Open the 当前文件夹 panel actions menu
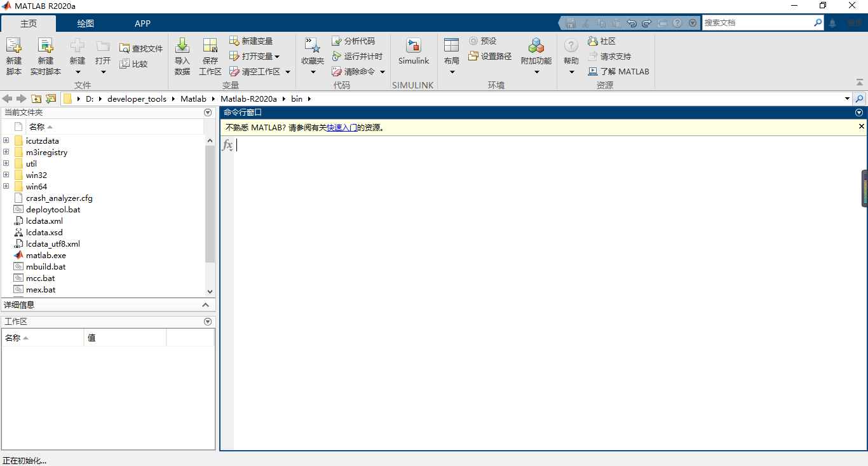The width and height of the screenshot is (868, 466). pos(208,113)
